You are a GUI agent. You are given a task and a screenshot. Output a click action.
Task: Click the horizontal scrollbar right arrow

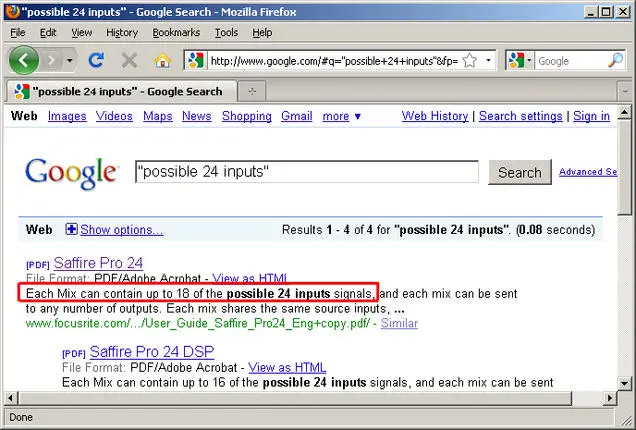coord(610,398)
